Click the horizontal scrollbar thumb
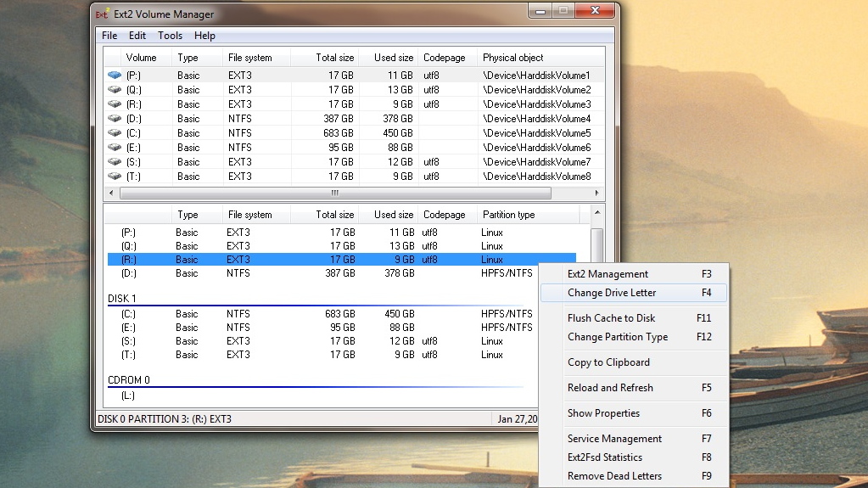868x488 pixels. pos(335,193)
